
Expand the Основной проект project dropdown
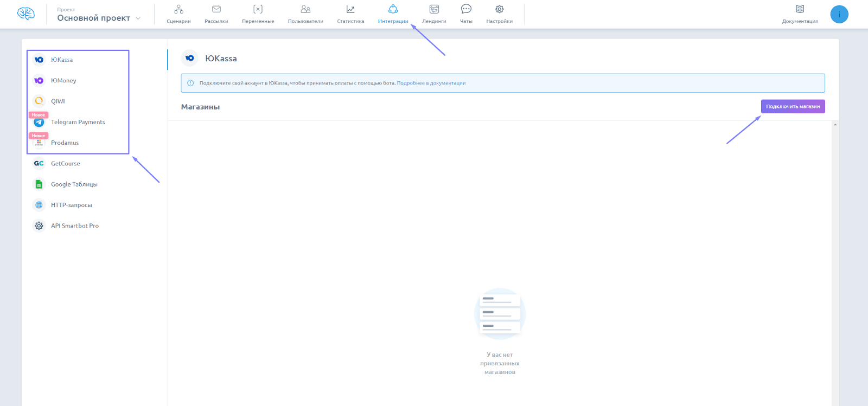(99, 18)
